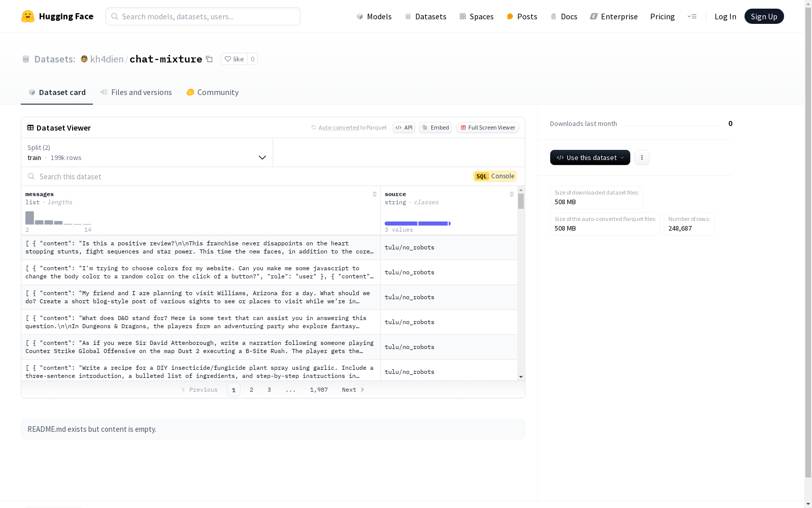Screen dimensions: 812x508
Task: Click the Datasets stack icon near title
Action: coord(26,59)
